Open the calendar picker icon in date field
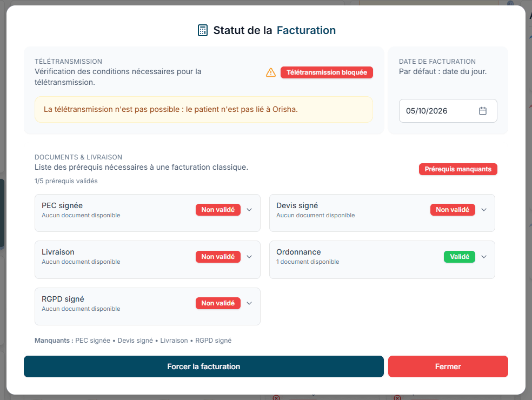This screenshot has width=532, height=400. (482, 111)
